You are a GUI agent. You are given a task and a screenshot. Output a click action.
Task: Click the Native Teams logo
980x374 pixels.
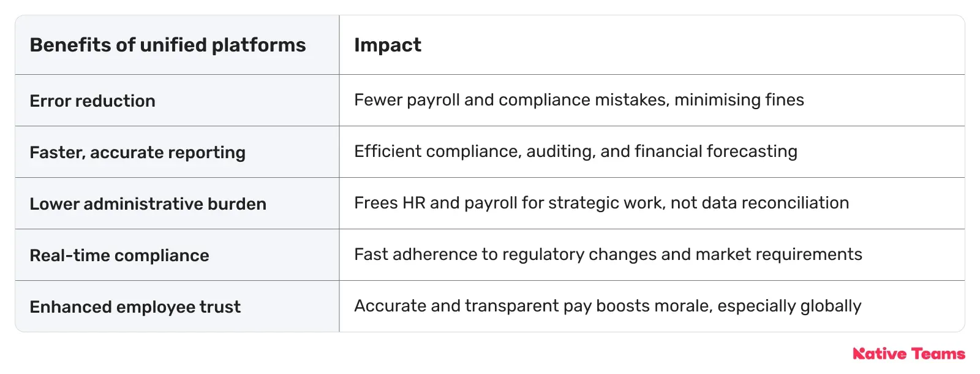909,354
